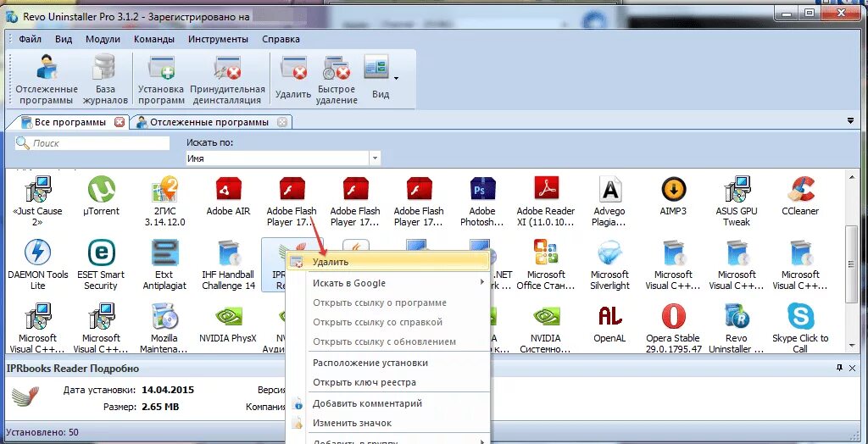
Task: Switch to Отслеженные программы tab
Action: [x=209, y=122]
